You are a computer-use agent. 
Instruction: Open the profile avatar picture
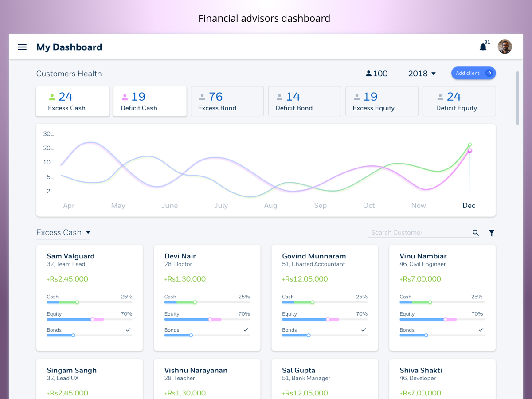[505, 47]
